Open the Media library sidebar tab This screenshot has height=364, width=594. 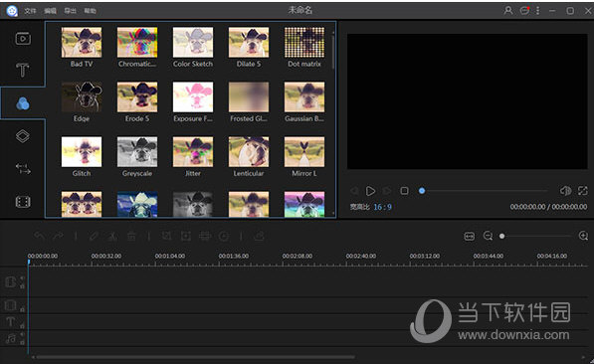tap(23, 38)
